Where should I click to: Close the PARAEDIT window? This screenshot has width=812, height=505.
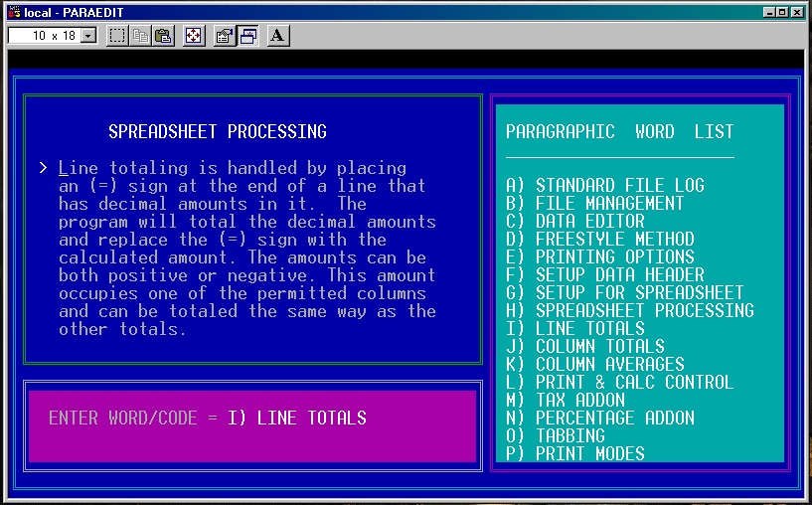797,12
